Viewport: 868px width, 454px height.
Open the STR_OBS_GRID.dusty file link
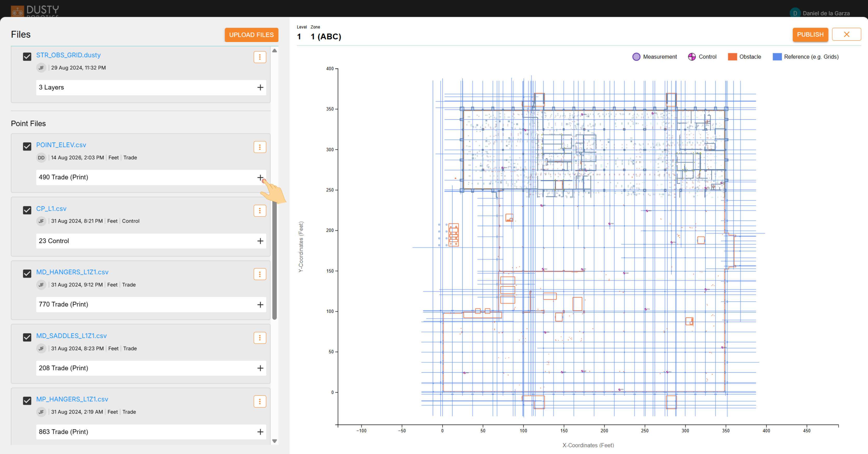69,55
